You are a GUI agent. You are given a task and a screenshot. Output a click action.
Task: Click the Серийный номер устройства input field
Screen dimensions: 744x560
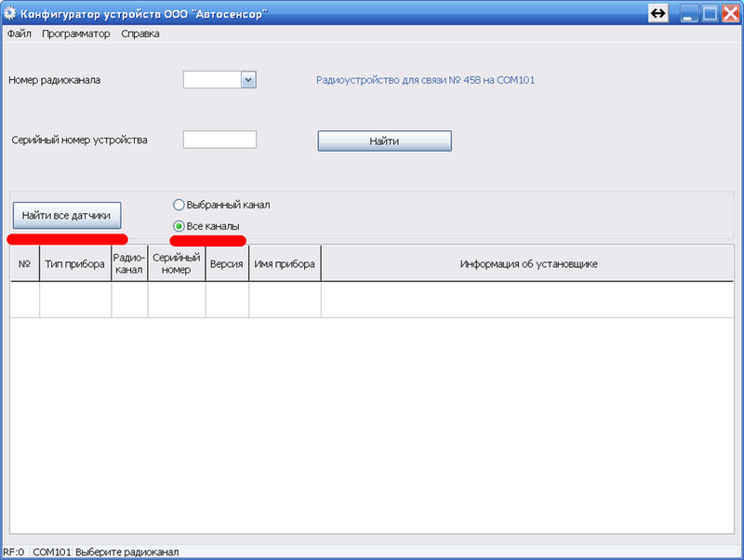coord(219,140)
